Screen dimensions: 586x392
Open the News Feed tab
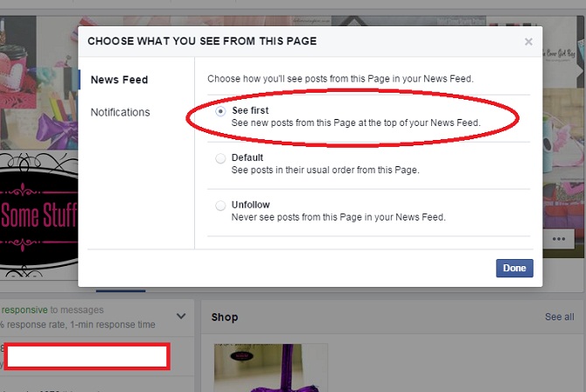click(x=119, y=80)
